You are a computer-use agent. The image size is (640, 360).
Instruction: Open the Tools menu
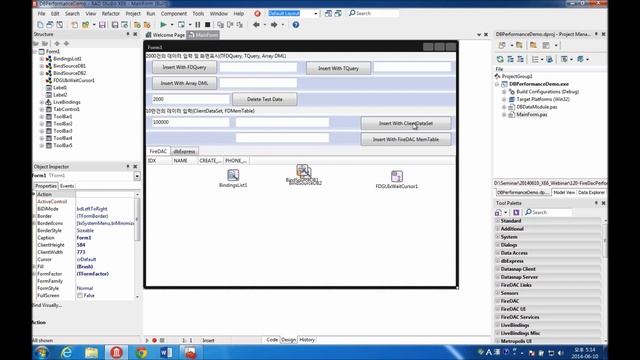click(x=198, y=13)
